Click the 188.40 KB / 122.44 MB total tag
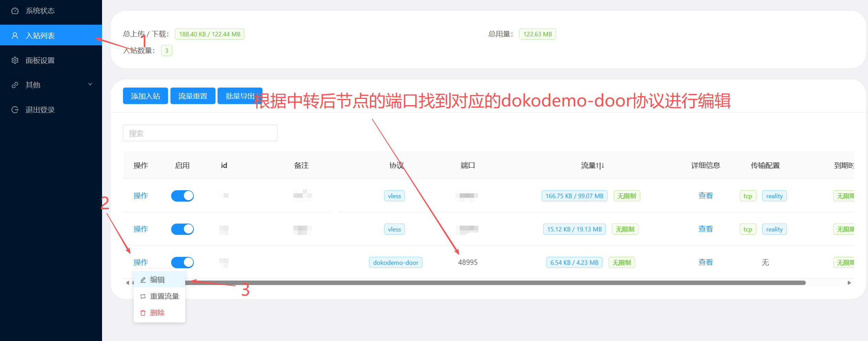868x341 pixels. tap(210, 34)
